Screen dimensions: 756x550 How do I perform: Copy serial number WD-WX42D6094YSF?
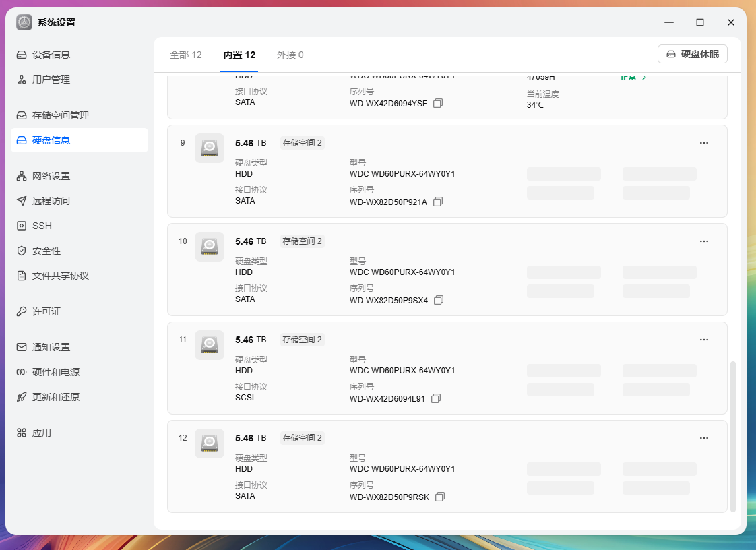[x=438, y=103]
